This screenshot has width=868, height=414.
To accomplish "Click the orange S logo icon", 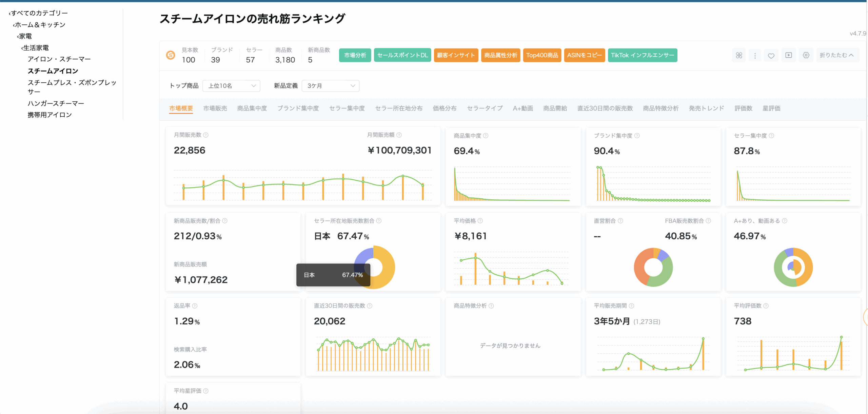I will pos(171,55).
